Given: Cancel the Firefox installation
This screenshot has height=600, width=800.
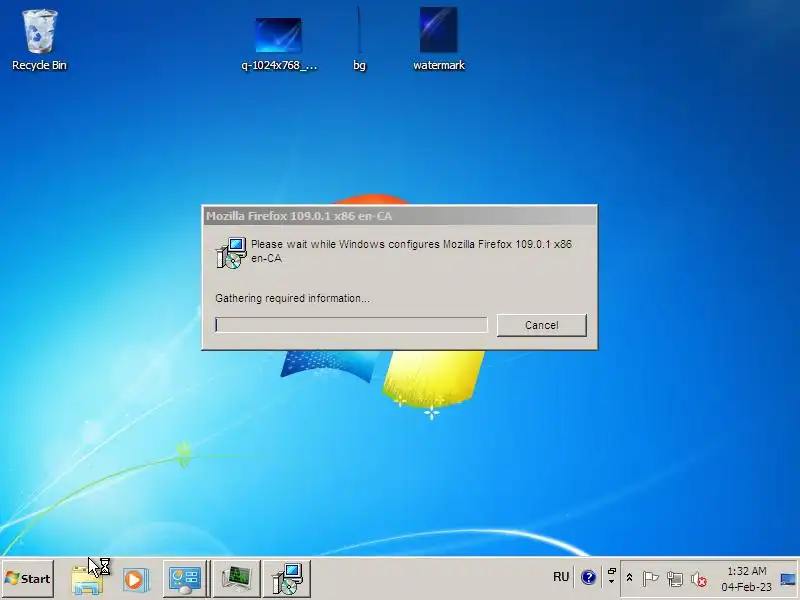Looking at the screenshot, I should click(x=541, y=325).
